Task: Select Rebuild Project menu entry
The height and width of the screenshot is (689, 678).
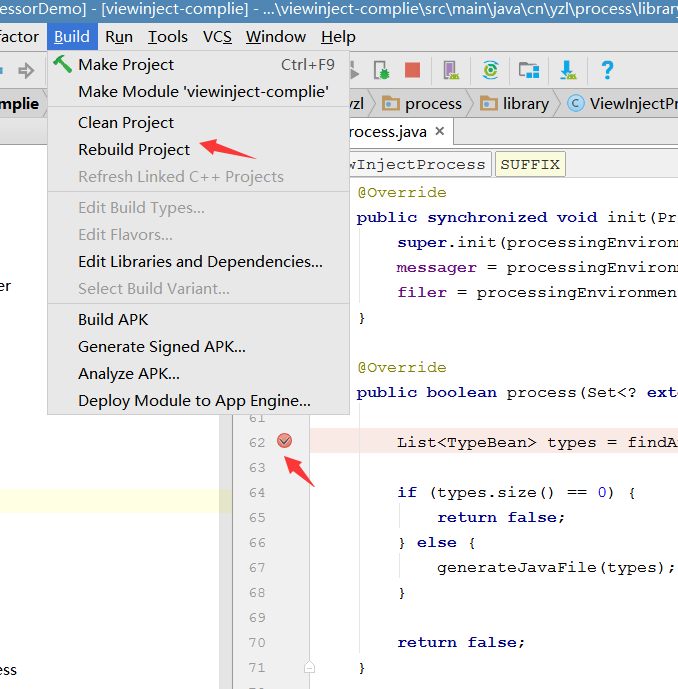Action: tap(198, 149)
